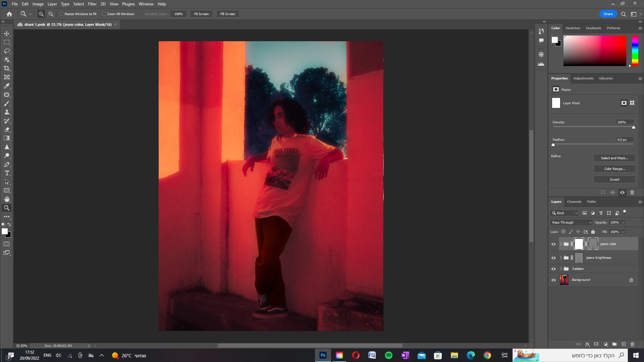Click the delete layer trash icon
644x362 pixels.
632,344
